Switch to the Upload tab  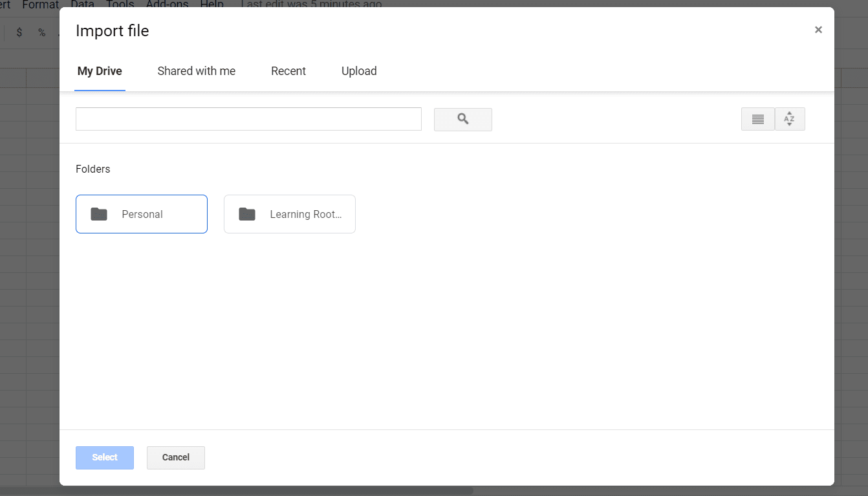tap(359, 71)
